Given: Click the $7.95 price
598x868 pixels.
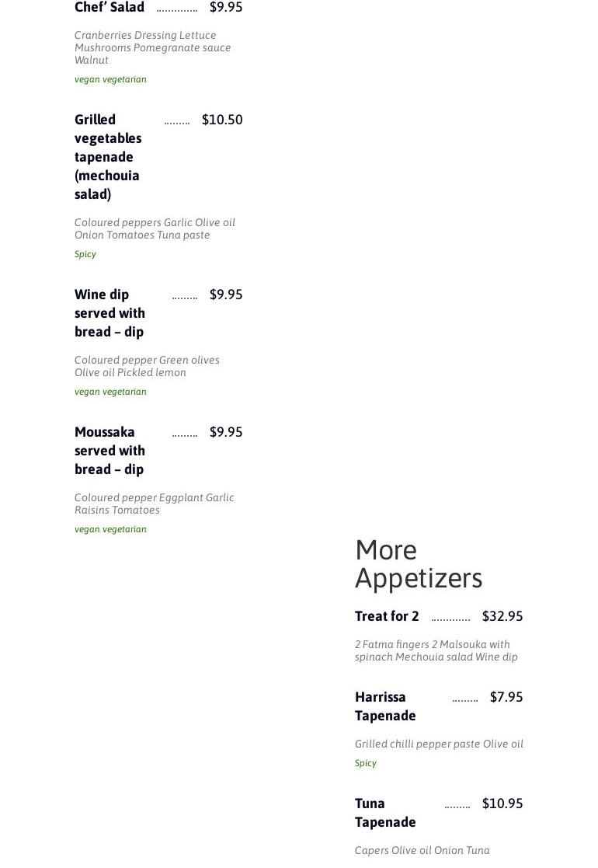Looking at the screenshot, I should click(x=506, y=697).
